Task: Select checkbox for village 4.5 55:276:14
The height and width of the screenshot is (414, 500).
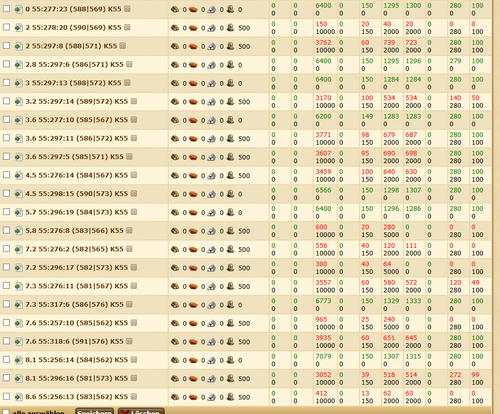Action: (6, 175)
